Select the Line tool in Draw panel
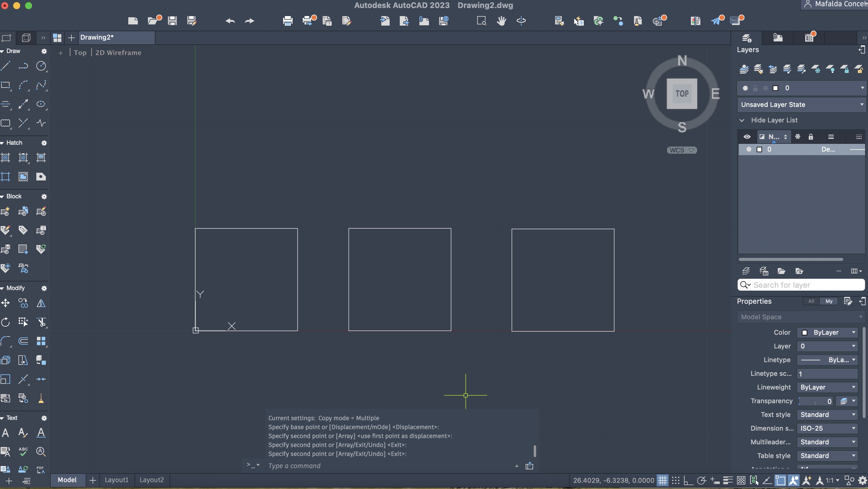Viewport: 868px width, 489px height. 6,66
